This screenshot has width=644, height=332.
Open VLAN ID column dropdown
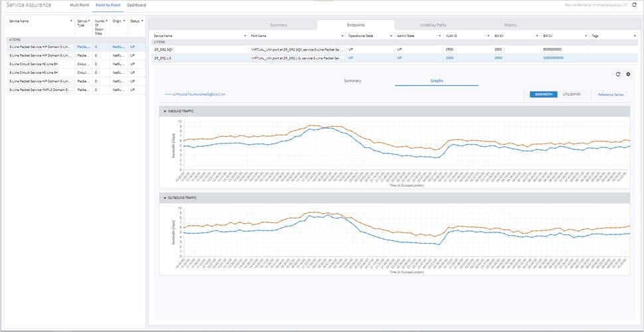(x=489, y=36)
